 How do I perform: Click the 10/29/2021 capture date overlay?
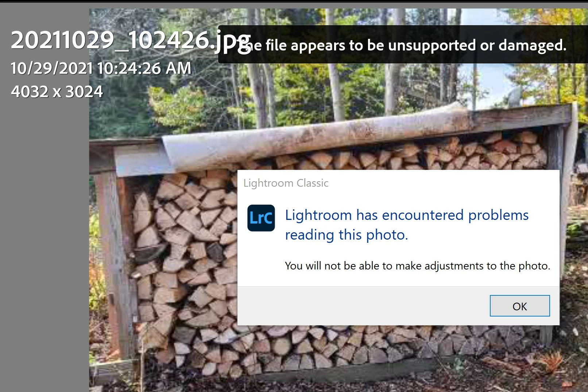coord(101,68)
